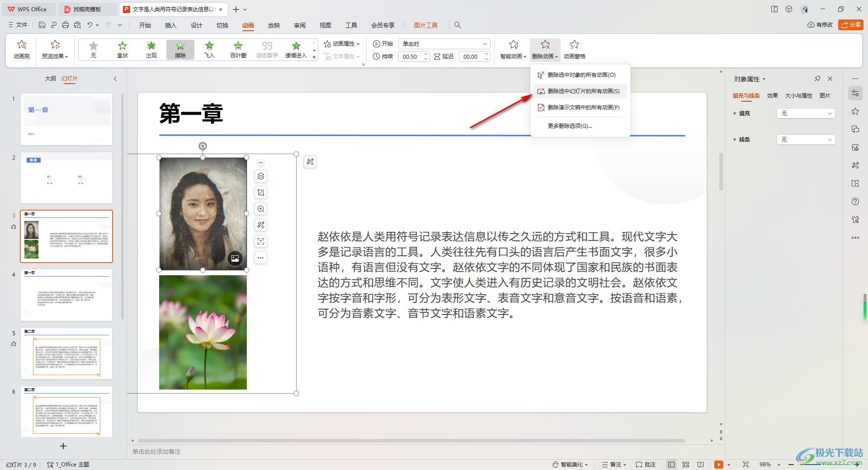Choose 删除选中幻灯片的所有动画 menu entry
The width and height of the screenshot is (868, 470).
click(580, 91)
